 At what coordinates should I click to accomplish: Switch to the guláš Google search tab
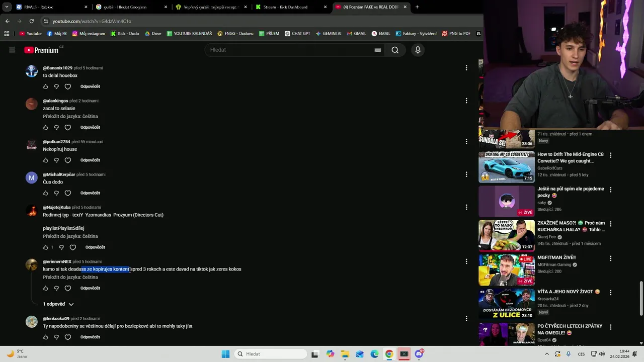tap(131, 7)
